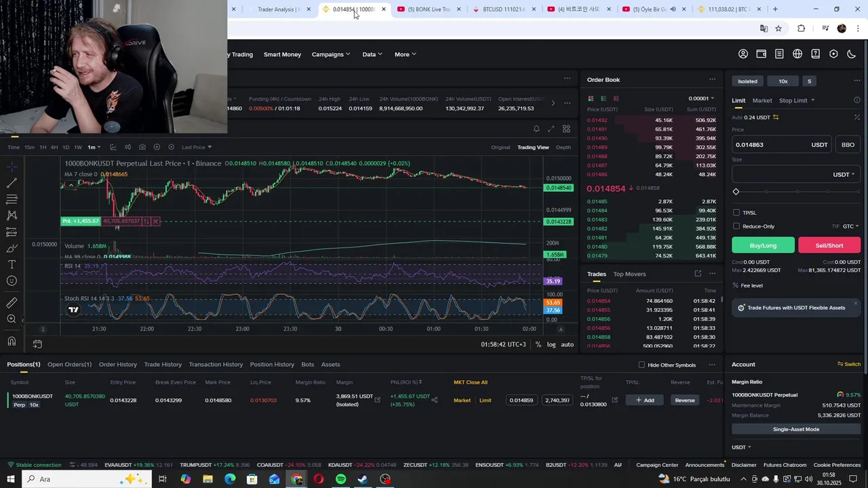Viewport: 868px width, 488px height.
Task: Click the transfer arrows next to Avbl balance
Action: tap(776, 117)
